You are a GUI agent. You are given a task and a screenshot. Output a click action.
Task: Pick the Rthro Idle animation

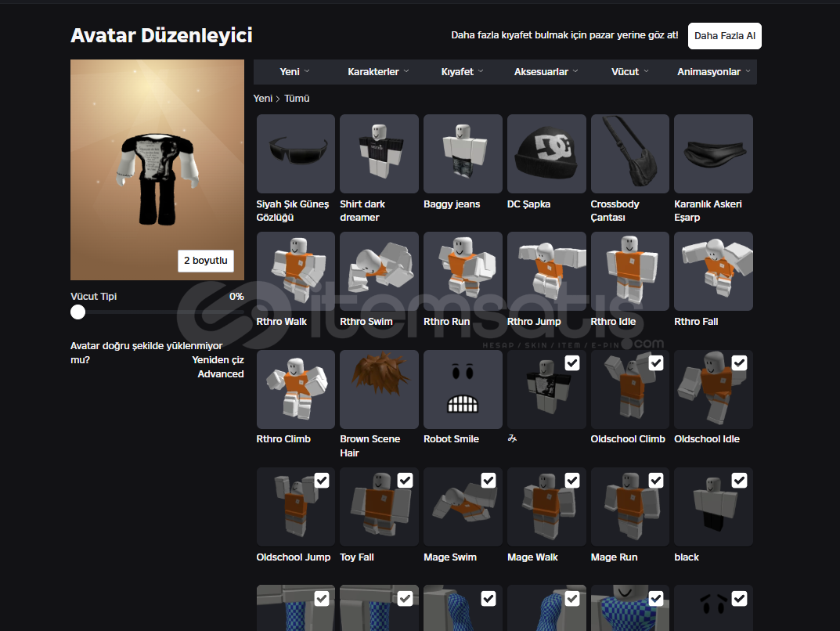(630, 271)
